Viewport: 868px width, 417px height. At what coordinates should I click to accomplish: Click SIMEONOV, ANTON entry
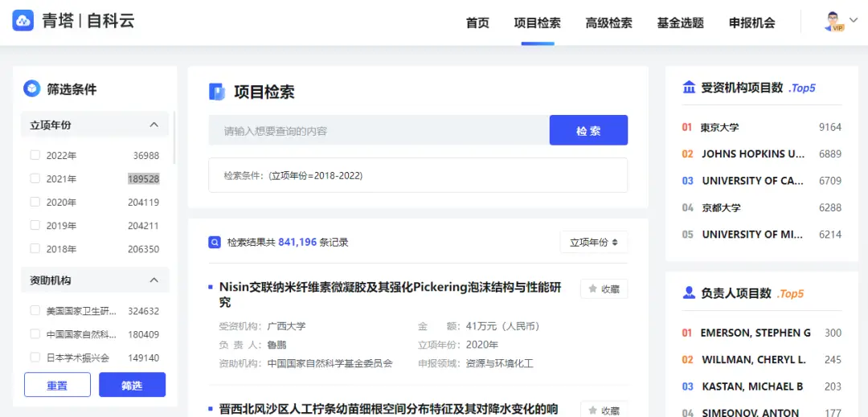coord(750,412)
